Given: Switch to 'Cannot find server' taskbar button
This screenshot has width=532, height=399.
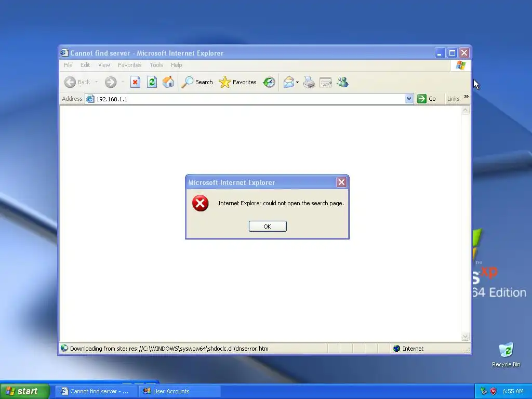Looking at the screenshot, I should (x=96, y=391).
